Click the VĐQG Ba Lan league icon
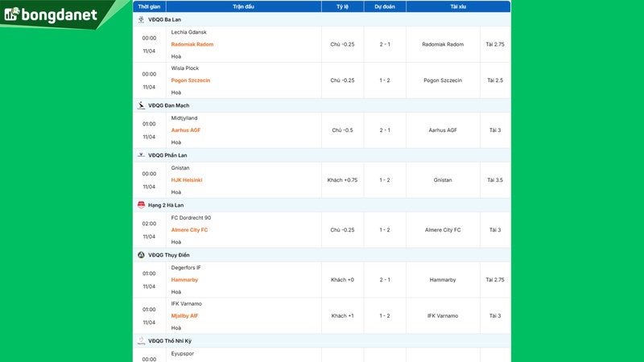Screen dimensions: 644x362 (x=142, y=19)
